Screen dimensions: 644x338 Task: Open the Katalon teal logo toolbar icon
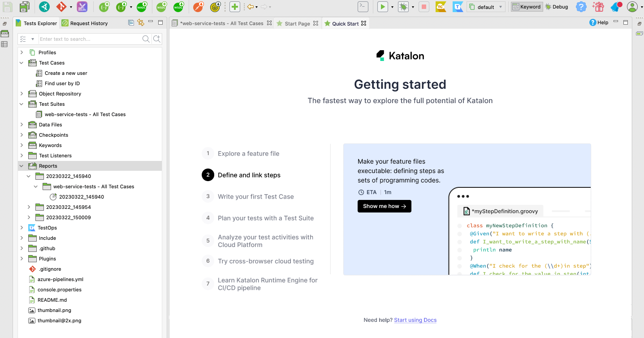(44, 7)
